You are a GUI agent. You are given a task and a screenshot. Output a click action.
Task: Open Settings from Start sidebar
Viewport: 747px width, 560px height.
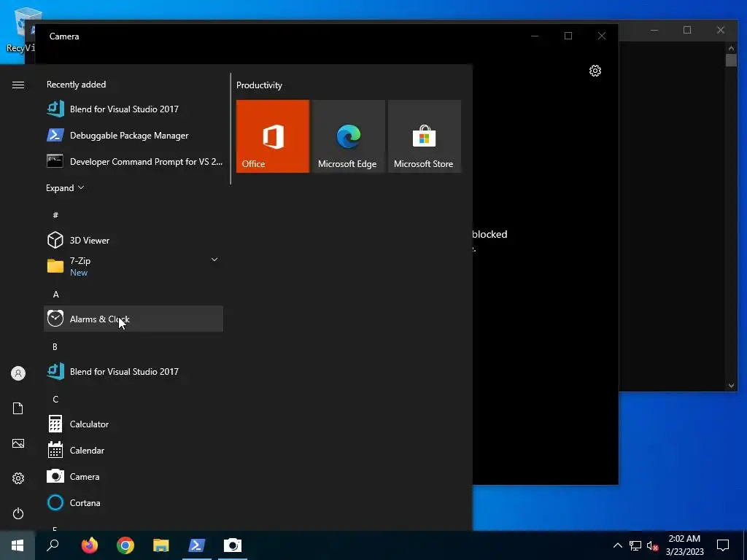click(18, 478)
